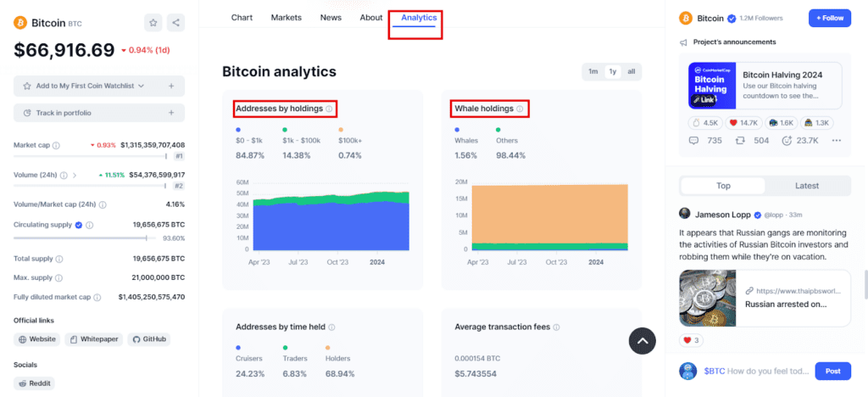Click the share icon beside the star
868x397 pixels.
[x=175, y=23]
